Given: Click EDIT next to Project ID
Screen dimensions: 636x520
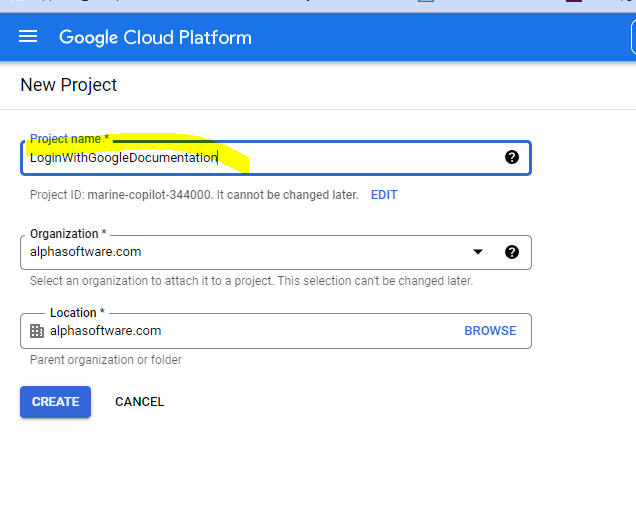Looking at the screenshot, I should pyautogui.click(x=384, y=195).
